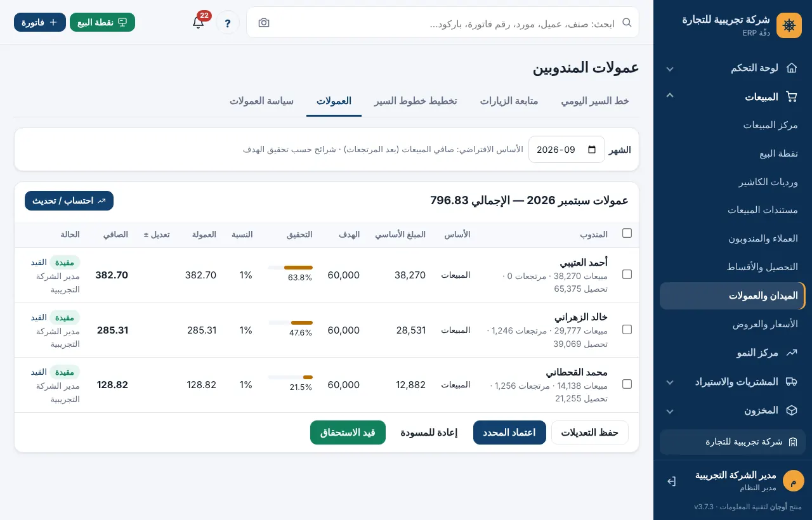Viewport: 812px width, 520px height.
Task: Tick the checkbox for أحمد العتيبي
Action: (627, 275)
